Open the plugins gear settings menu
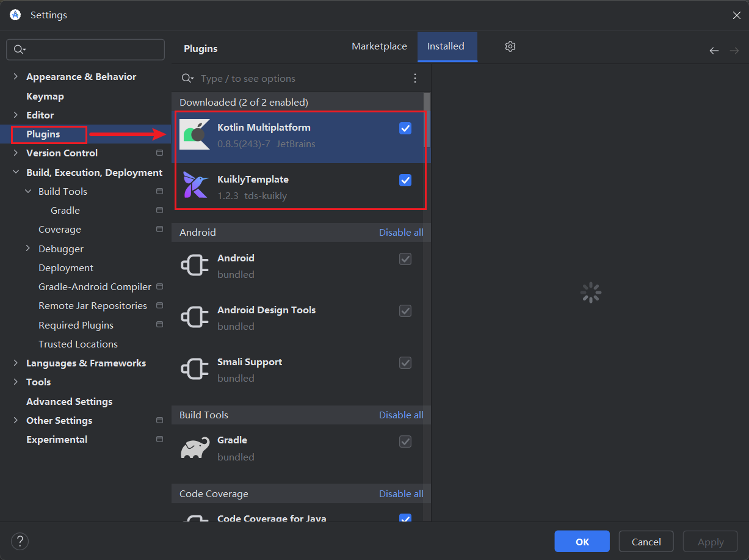Screen dimensions: 749x560 tap(510, 46)
